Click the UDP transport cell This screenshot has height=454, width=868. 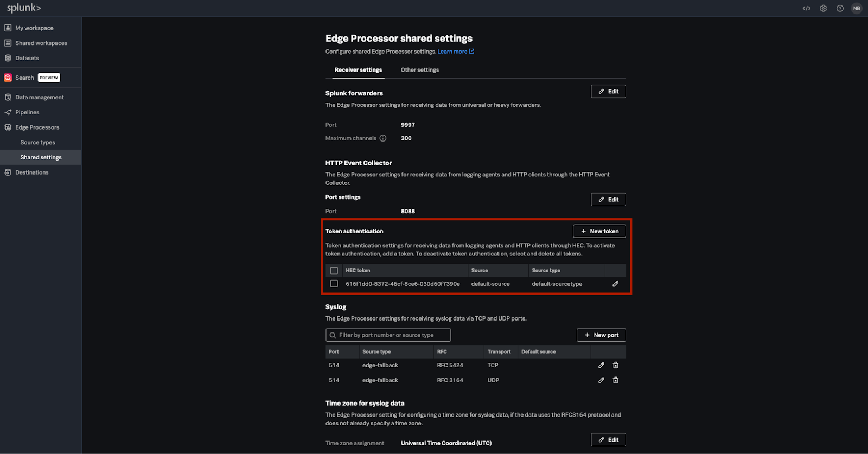493,380
